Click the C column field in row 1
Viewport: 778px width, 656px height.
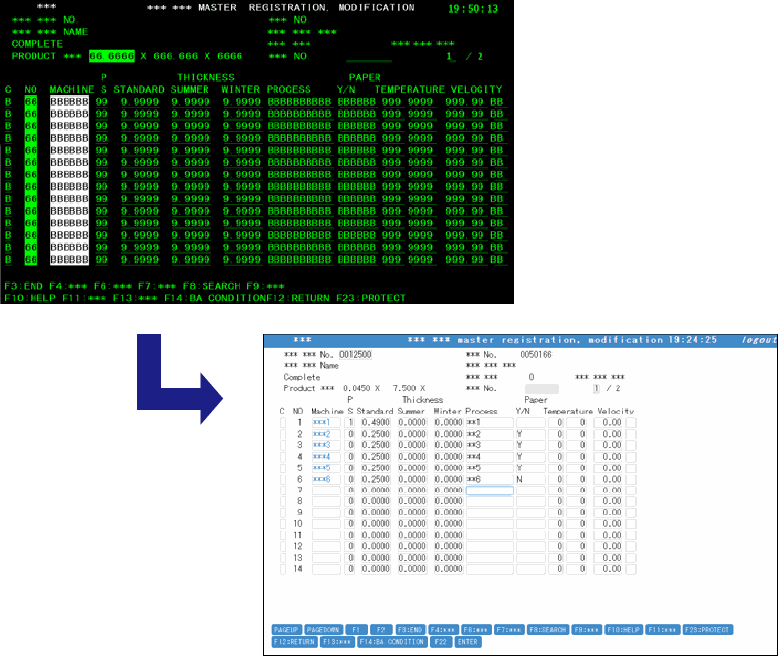pyautogui.click(x=283, y=422)
